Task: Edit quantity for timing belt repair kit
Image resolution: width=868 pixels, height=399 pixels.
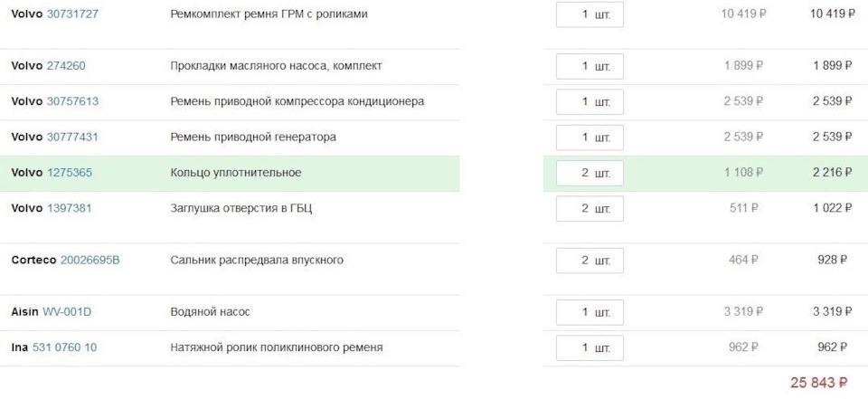Action: (590, 14)
